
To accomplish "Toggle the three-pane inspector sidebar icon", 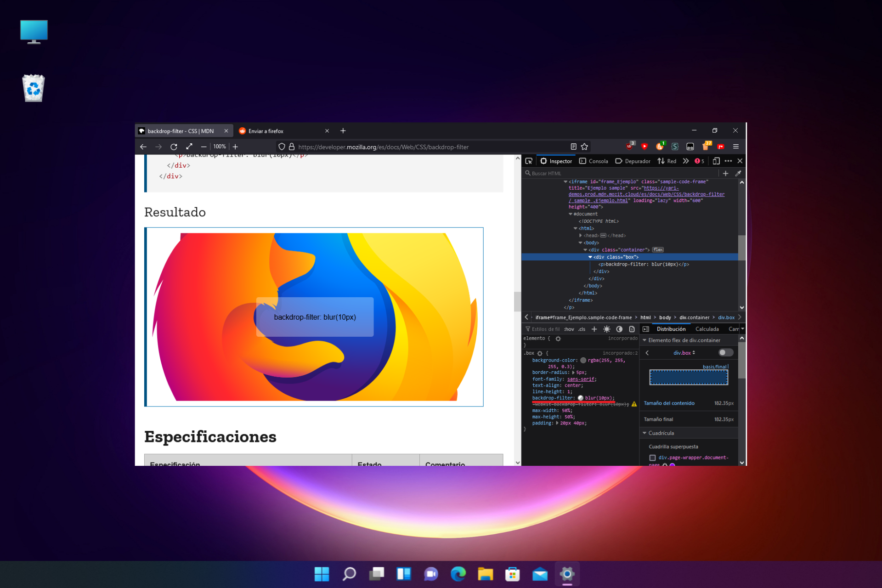I will [645, 329].
